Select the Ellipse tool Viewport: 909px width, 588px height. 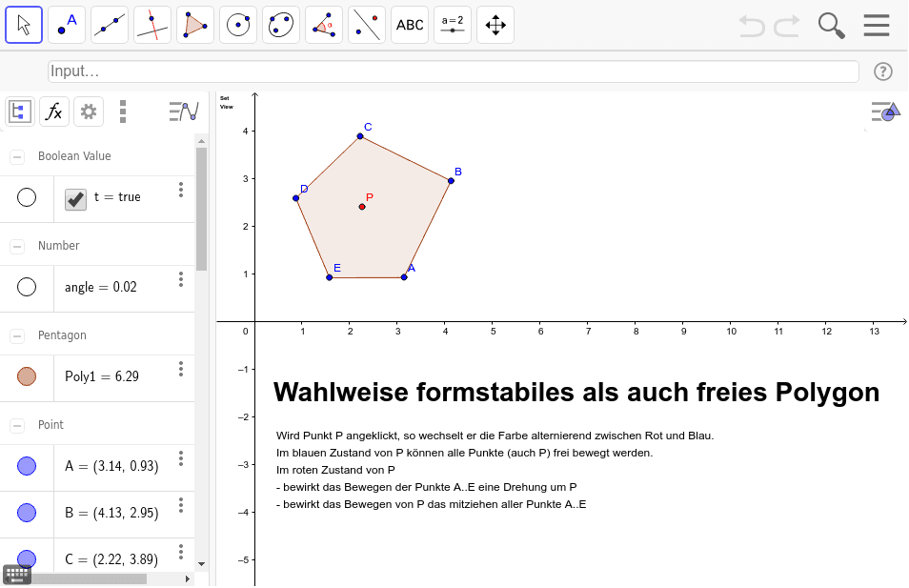point(281,25)
